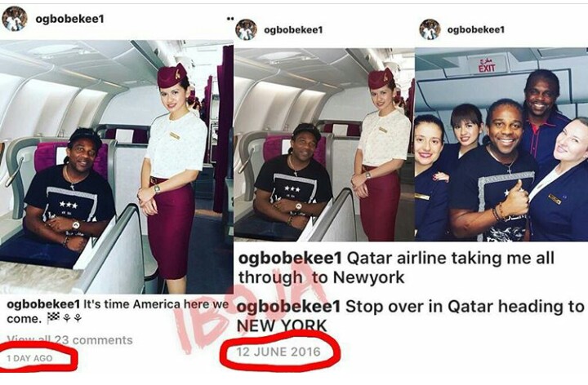Open username in Qatar airline taking me caption

click(x=290, y=259)
